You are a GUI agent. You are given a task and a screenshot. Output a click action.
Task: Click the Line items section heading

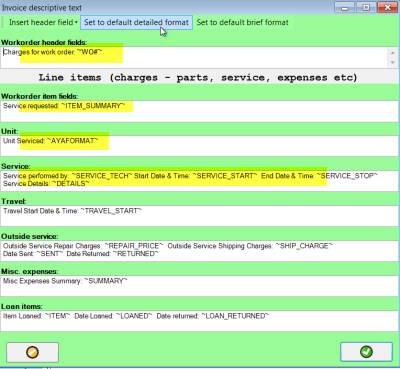point(198,78)
